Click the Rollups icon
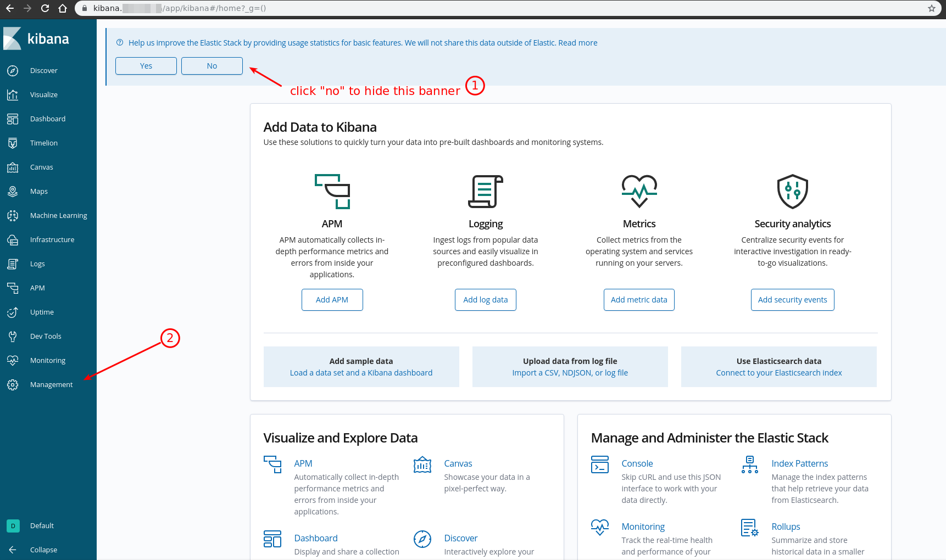Viewport: 946px width, 560px height. click(750, 528)
